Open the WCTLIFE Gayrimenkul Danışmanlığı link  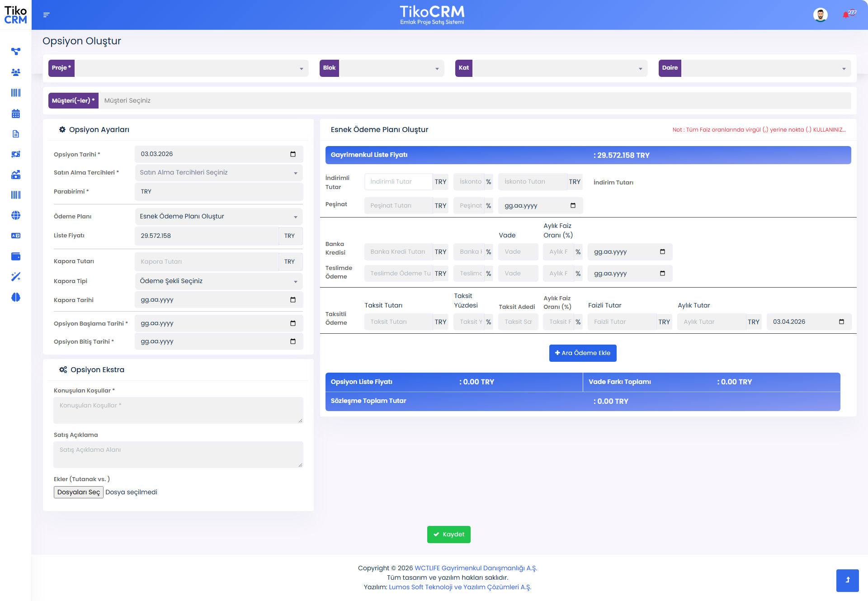click(x=476, y=568)
